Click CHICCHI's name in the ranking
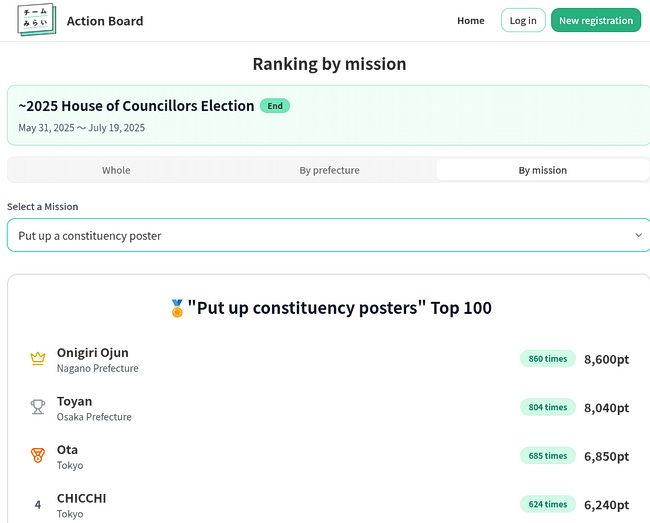 [81, 498]
